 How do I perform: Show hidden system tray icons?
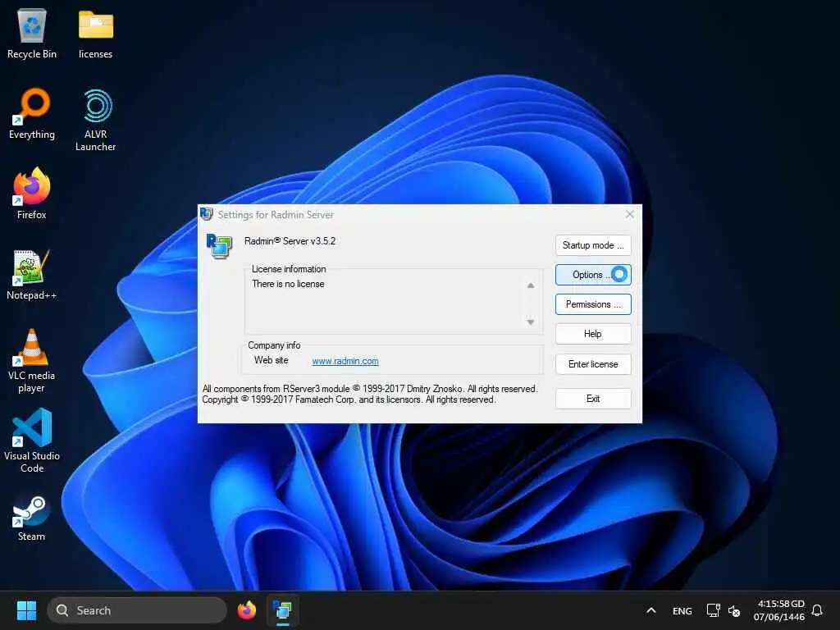pyautogui.click(x=651, y=610)
